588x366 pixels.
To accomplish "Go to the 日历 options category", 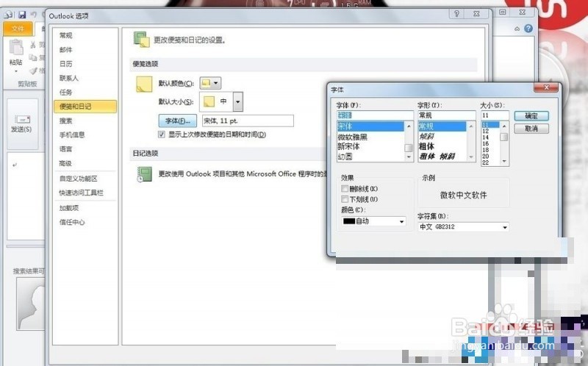I will [x=66, y=64].
